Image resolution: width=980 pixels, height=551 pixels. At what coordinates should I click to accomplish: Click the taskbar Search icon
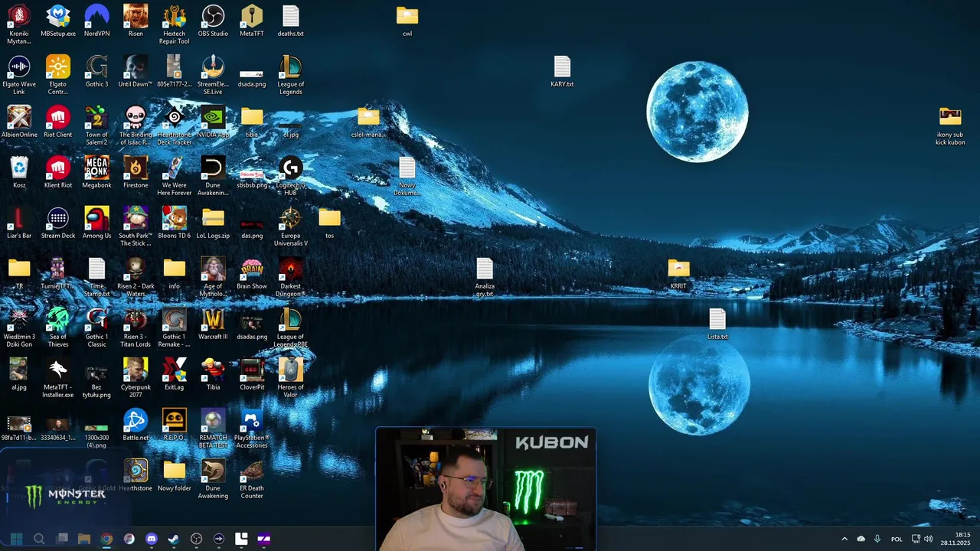coord(39,539)
